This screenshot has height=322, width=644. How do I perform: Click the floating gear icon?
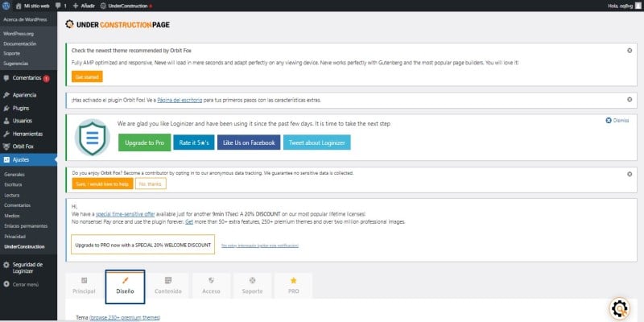pyautogui.click(x=619, y=308)
